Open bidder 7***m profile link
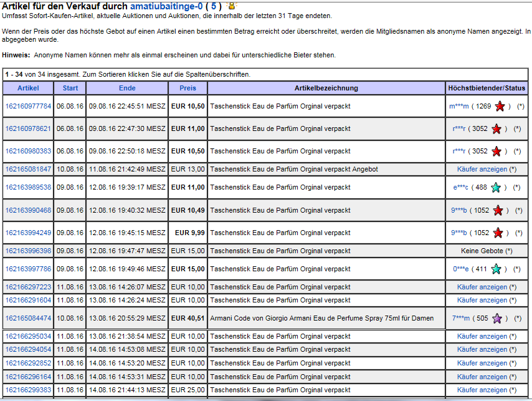The image size is (532, 401). coord(461,318)
